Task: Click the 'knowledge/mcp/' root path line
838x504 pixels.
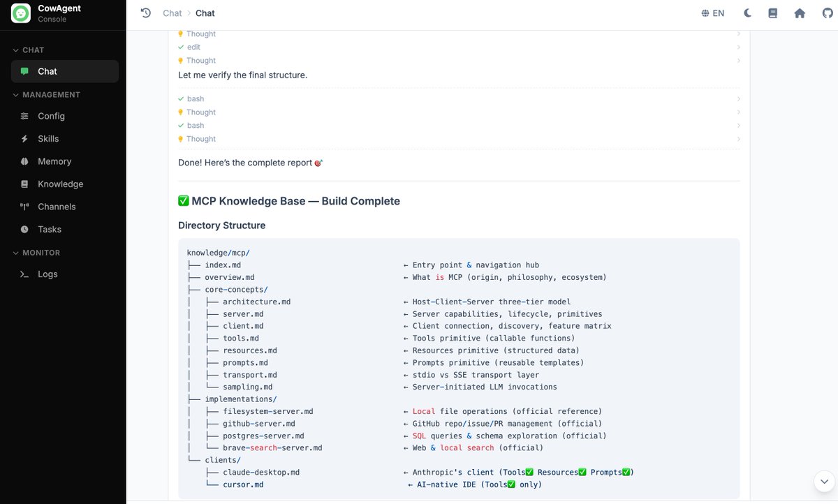Action: tap(219, 253)
